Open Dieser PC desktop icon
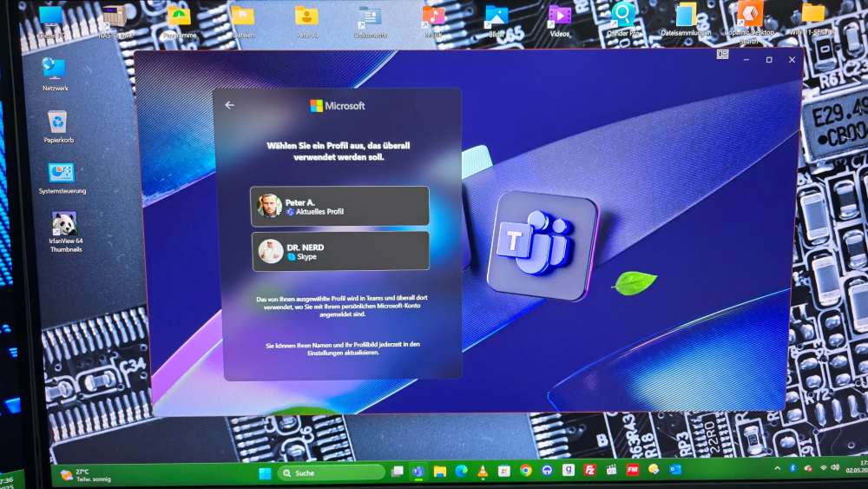The image size is (868, 489). tap(51, 23)
